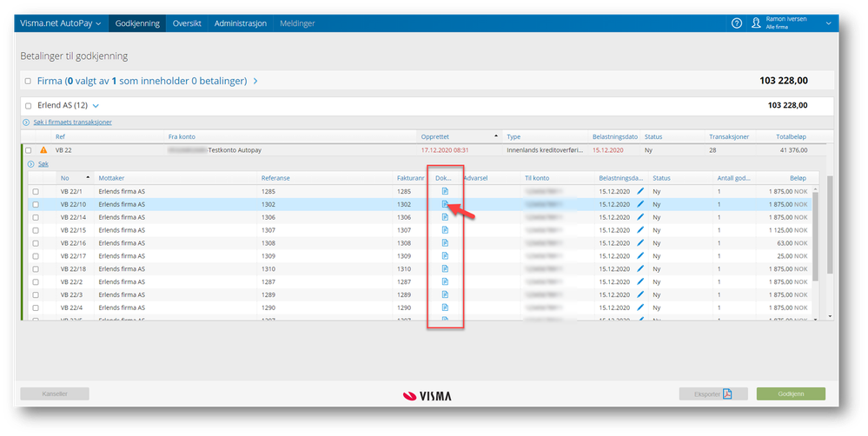Expand the Søk circle arrow under VB 22

pyautogui.click(x=31, y=164)
